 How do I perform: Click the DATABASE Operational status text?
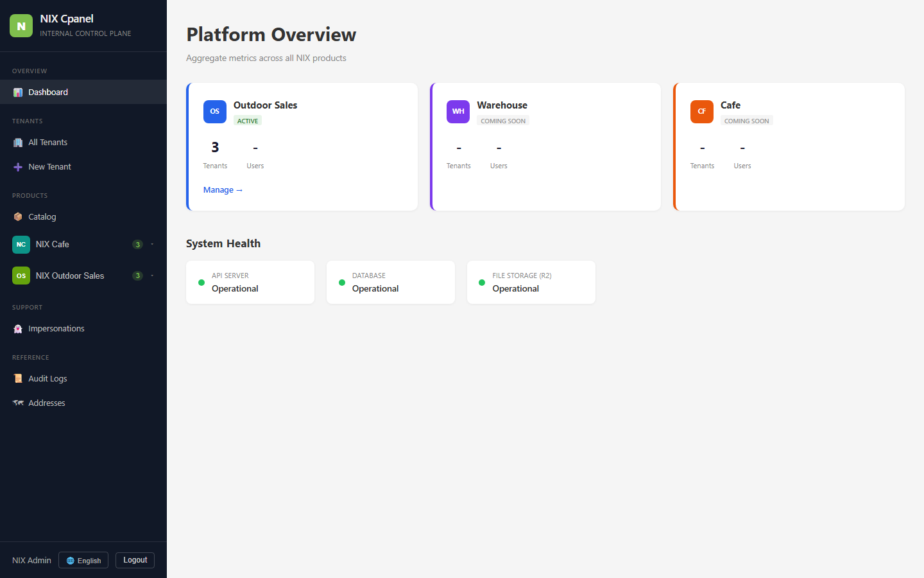pos(375,289)
